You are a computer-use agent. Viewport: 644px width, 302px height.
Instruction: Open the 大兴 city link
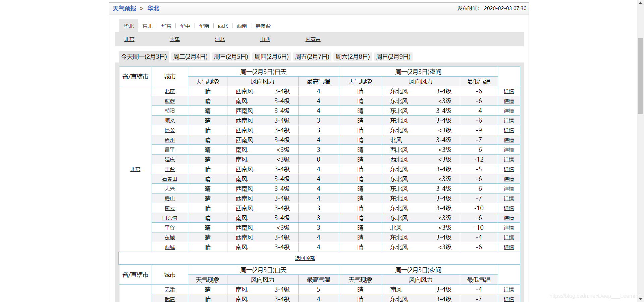tap(170, 189)
